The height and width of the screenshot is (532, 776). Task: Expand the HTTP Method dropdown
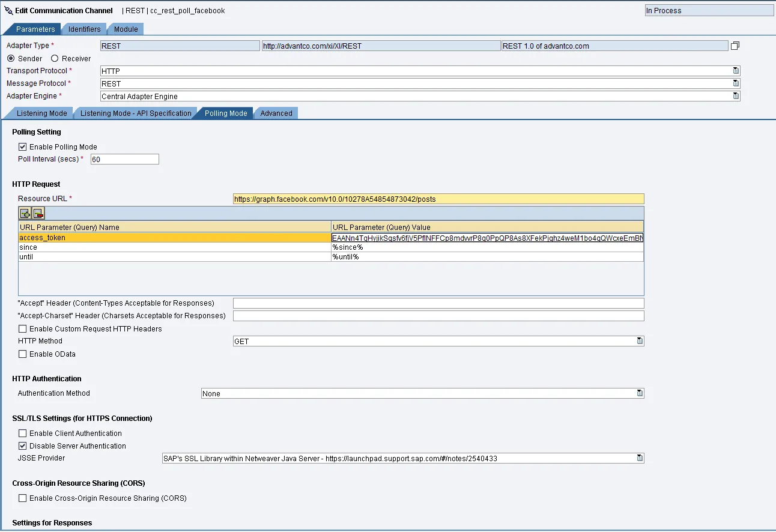640,341
